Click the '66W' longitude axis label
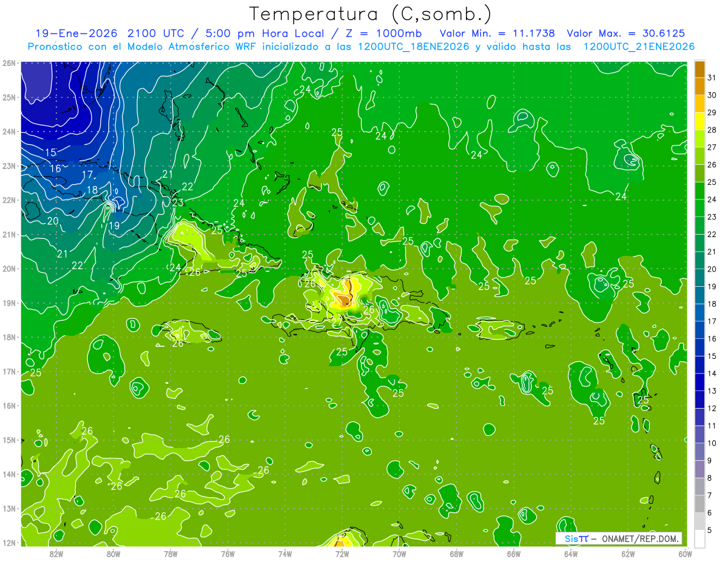 pyautogui.click(x=513, y=554)
